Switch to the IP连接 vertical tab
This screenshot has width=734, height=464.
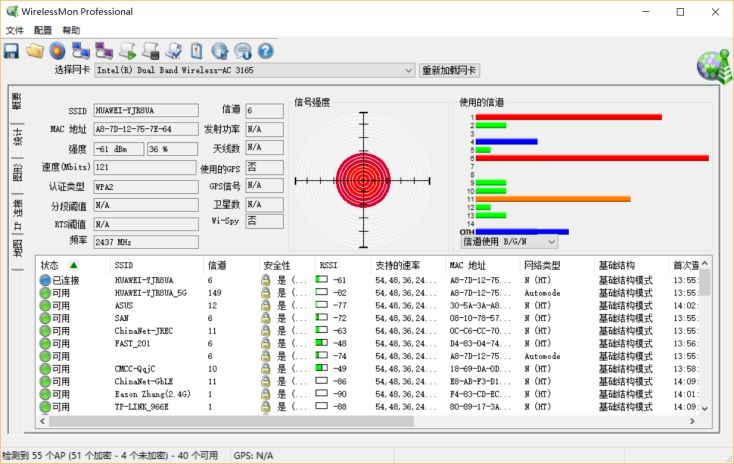[17, 213]
